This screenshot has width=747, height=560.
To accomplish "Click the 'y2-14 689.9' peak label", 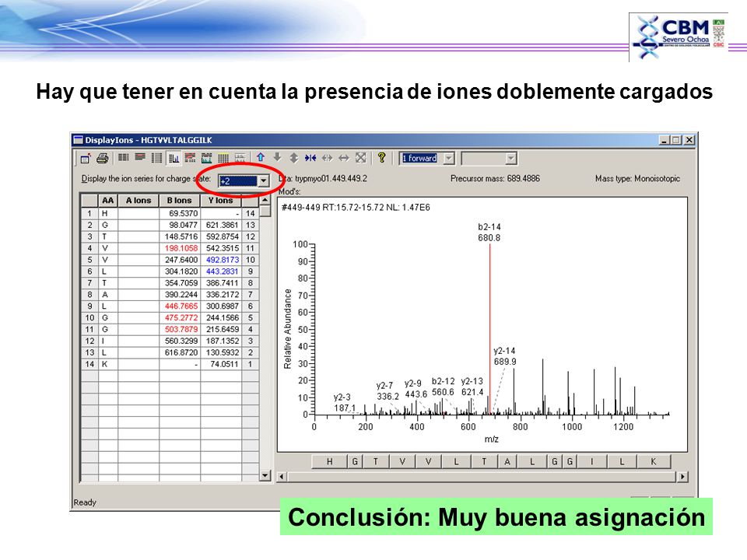I will 504,356.
